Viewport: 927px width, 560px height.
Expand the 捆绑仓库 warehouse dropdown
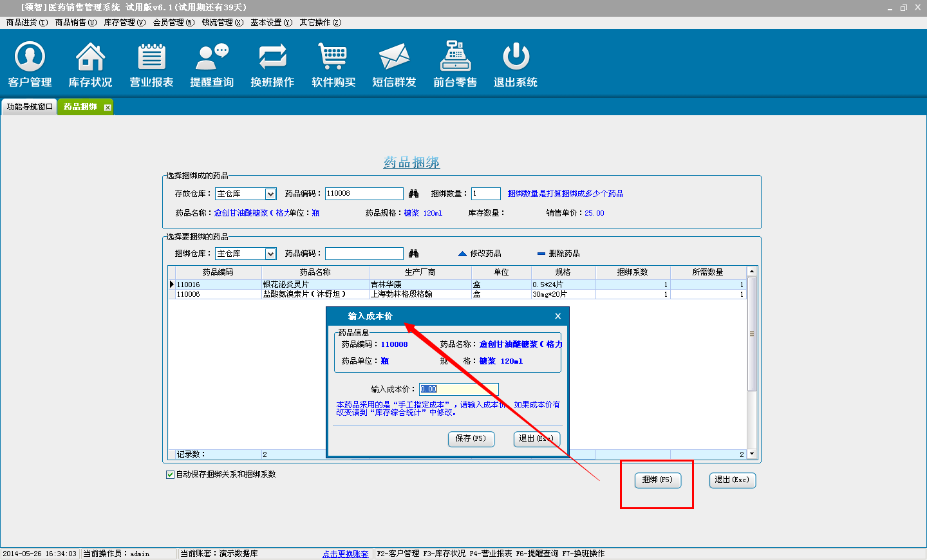(x=270, y=254)
